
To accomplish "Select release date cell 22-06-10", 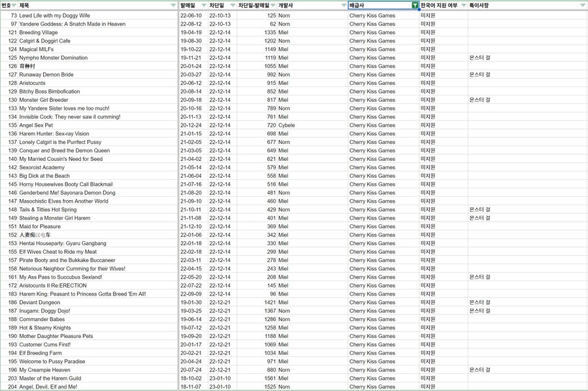I will click(x=191, y=16).
